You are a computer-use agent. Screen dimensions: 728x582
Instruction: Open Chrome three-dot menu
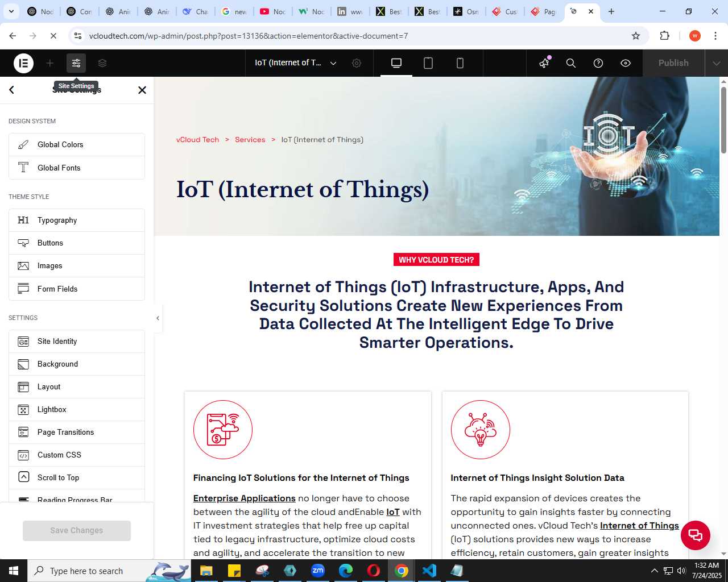715,36
